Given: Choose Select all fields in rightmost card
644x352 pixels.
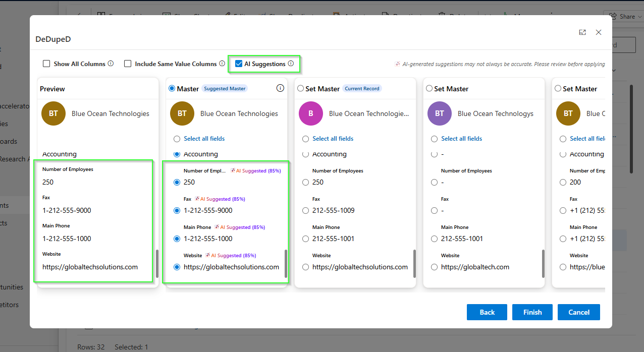Looking at the screenshot, I should (563, 139).
